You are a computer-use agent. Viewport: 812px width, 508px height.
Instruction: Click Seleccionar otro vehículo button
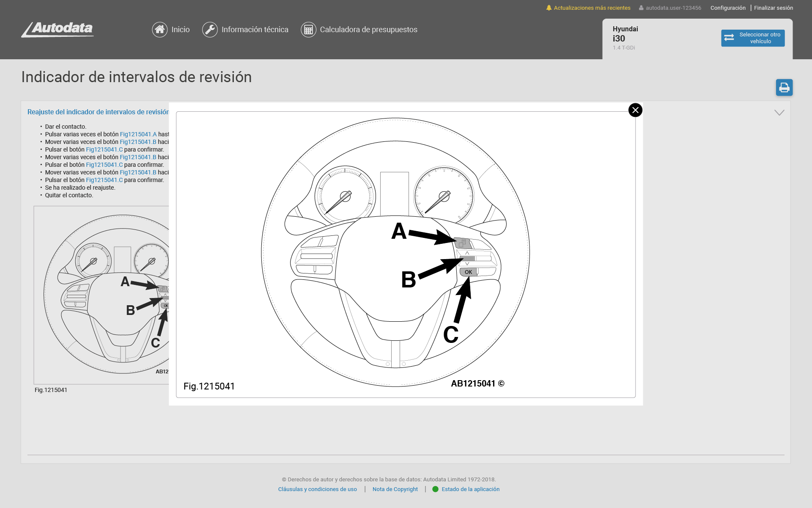[x=752, y=38]
